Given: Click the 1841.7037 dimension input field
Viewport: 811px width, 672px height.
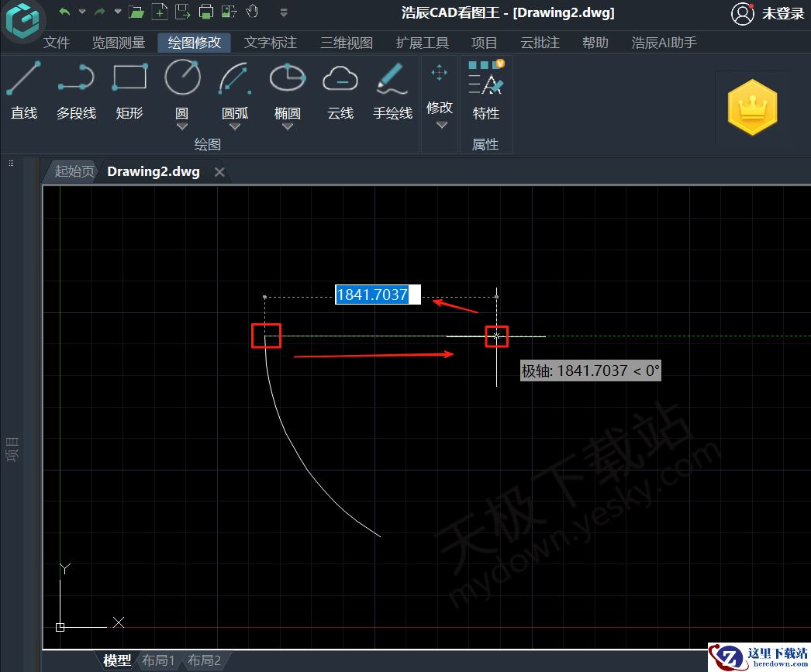Looking at the screenshot, I should (x=378, y=295).
